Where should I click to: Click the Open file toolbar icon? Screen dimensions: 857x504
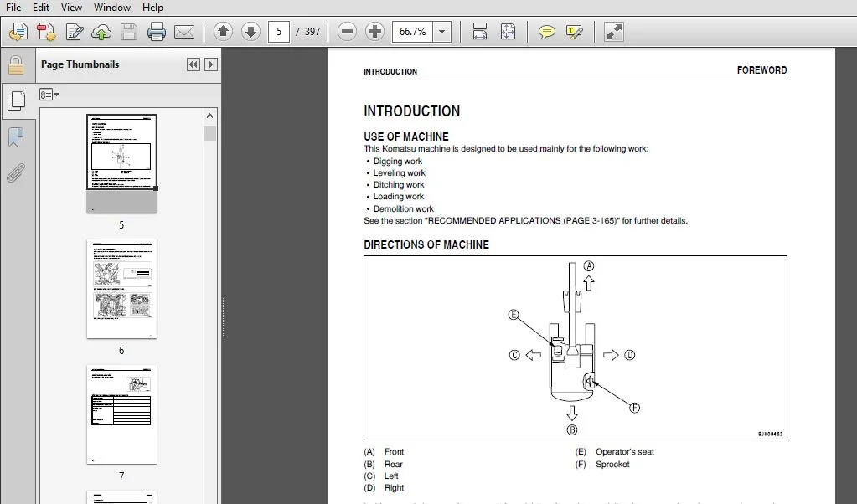(x=18, y=32)
